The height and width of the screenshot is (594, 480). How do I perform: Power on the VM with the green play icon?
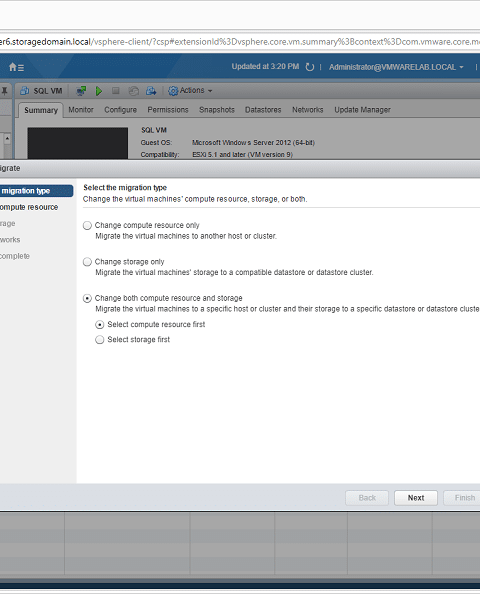click(99, 91)
